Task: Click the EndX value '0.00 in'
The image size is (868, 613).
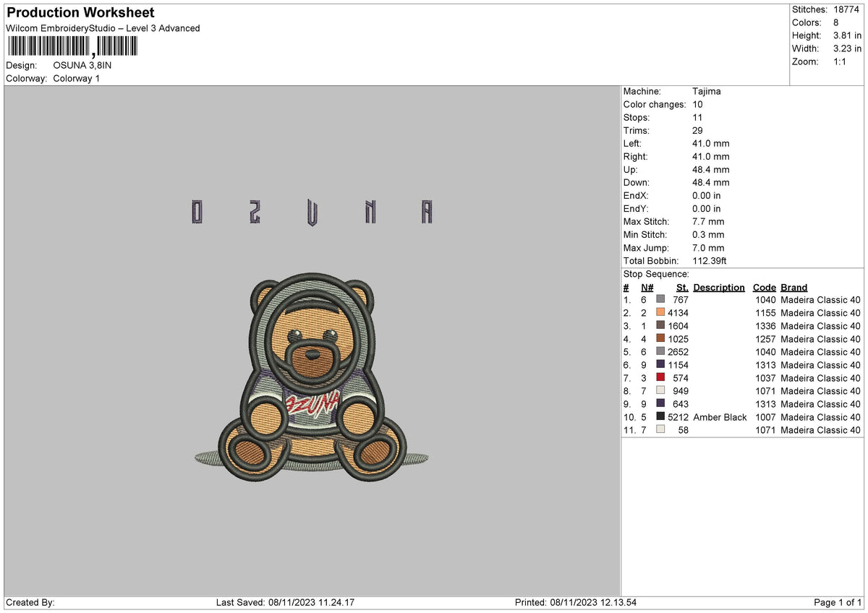Action: 707,195
